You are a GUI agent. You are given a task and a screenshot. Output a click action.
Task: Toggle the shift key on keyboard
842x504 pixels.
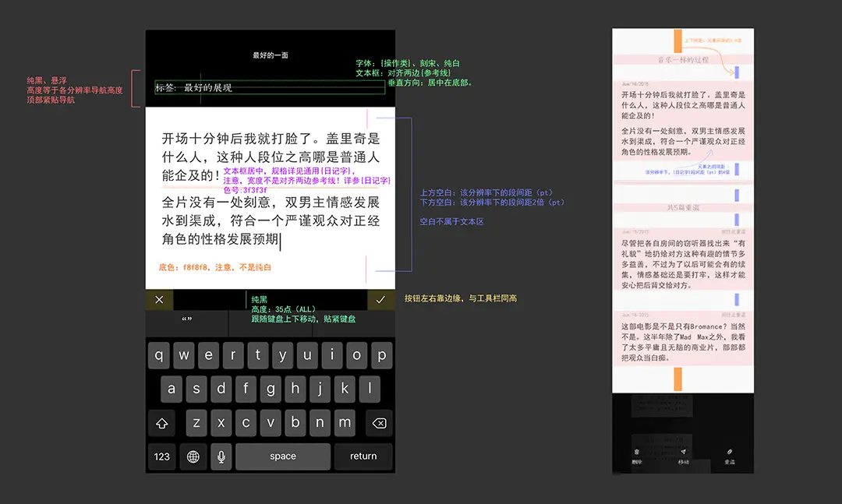(x=162, y=423)
